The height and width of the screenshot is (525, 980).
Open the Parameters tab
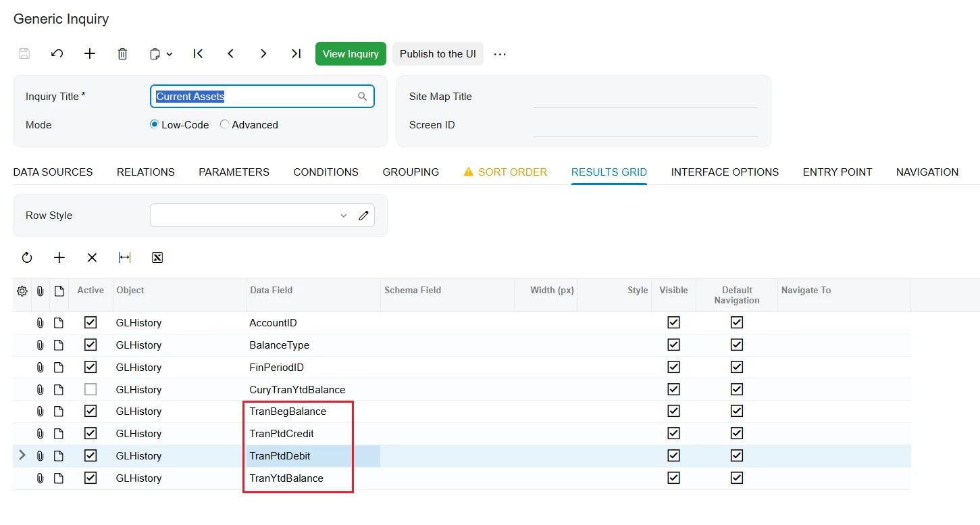pos(234,172)
